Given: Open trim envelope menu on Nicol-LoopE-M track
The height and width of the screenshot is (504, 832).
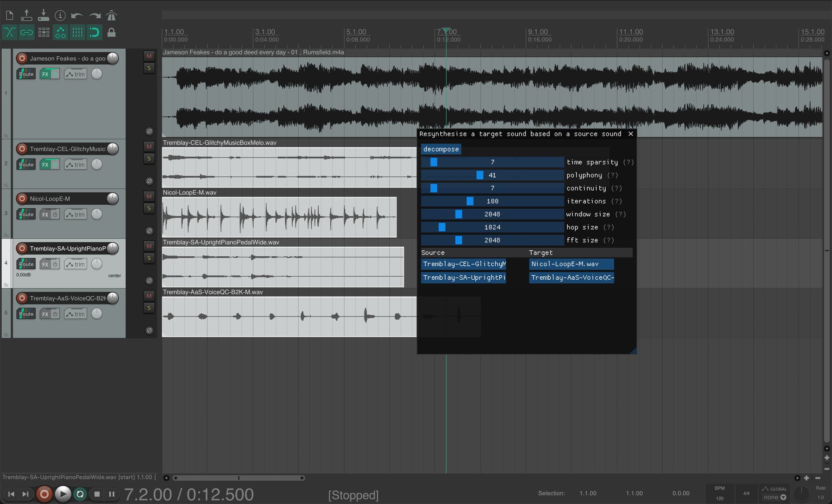Looking at the screenshot, I should point(75,214).
